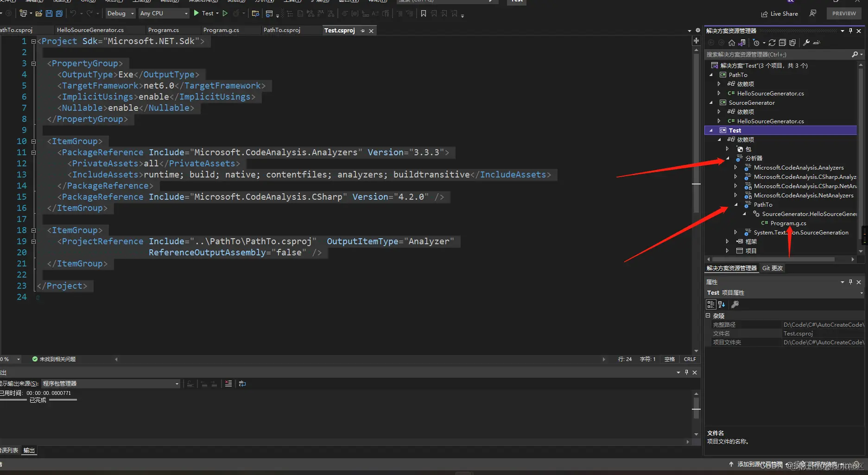Click the Save All toolbar icon
868x475 pixels.
point(59,13)
